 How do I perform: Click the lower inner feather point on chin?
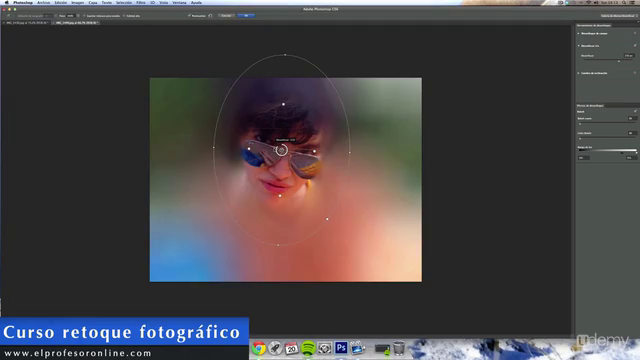(280, 196)
